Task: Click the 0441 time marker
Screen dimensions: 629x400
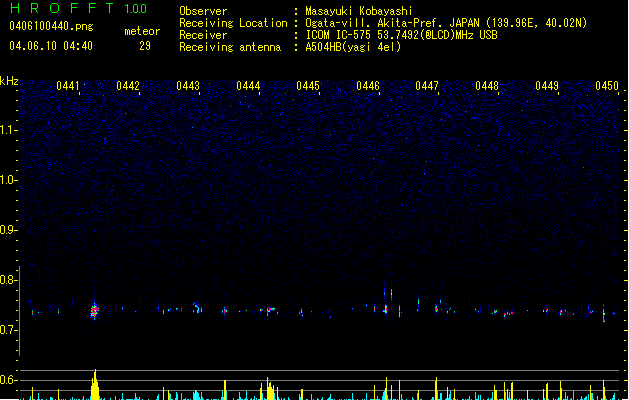Action: [68, 86]
